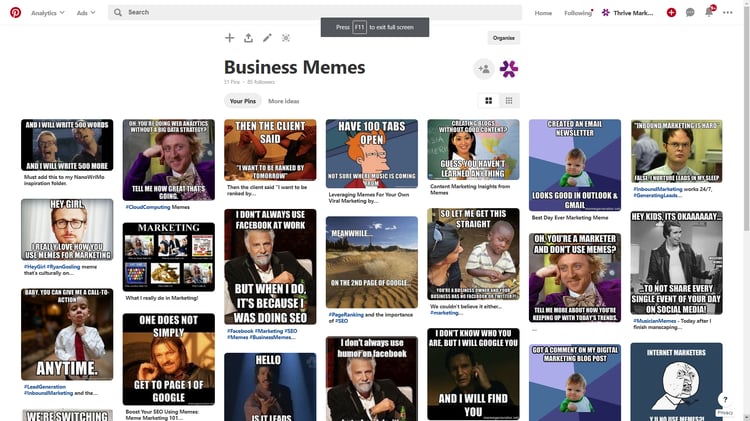
Task: Click the help question mark button
Action: point(725,399)
